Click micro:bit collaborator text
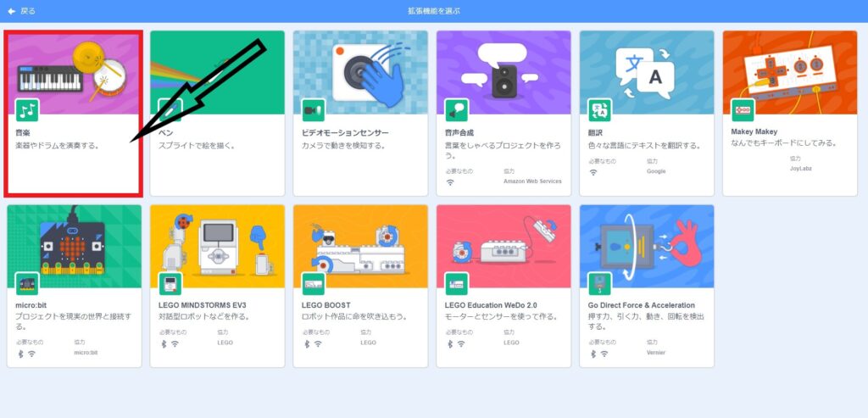The height and width of the screenshot is (418, 868). (x=86, y=353)
